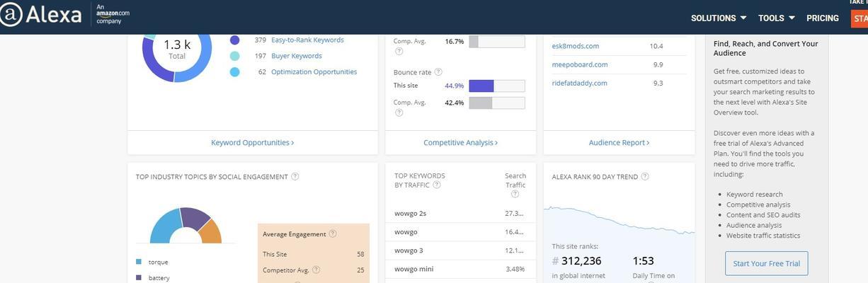
Task: Click help icon beside Top Keywords by Traffic
Action: (x=437, y=185)
